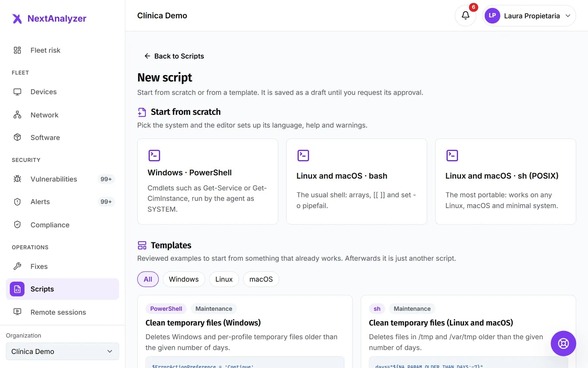Choose the Linux and macOS · sh (POSIX) card
This screenshot has width=588, height=368.
click(x=506, y=182)
